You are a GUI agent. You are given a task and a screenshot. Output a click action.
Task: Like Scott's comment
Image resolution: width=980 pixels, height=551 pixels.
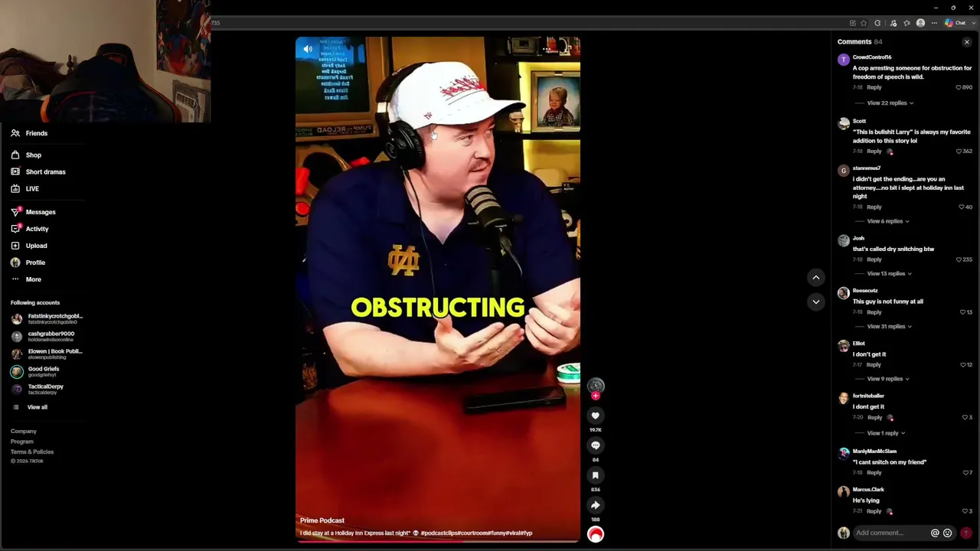[x=959, y=152]
